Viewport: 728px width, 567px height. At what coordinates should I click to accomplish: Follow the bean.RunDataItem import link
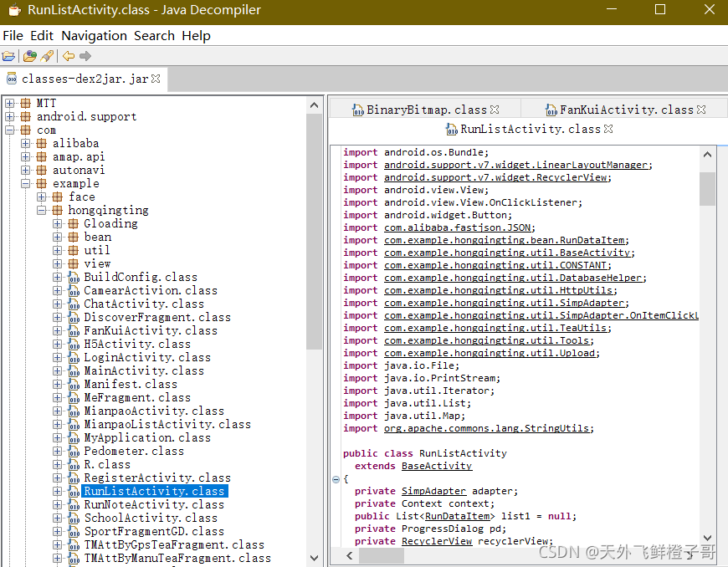click(x=505, y=240)
